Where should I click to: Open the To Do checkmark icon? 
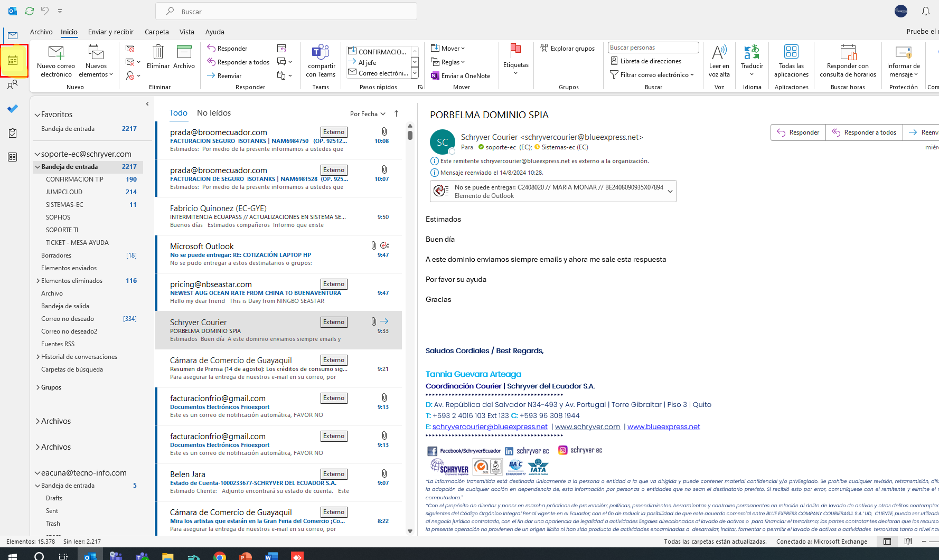coord(13,109)
